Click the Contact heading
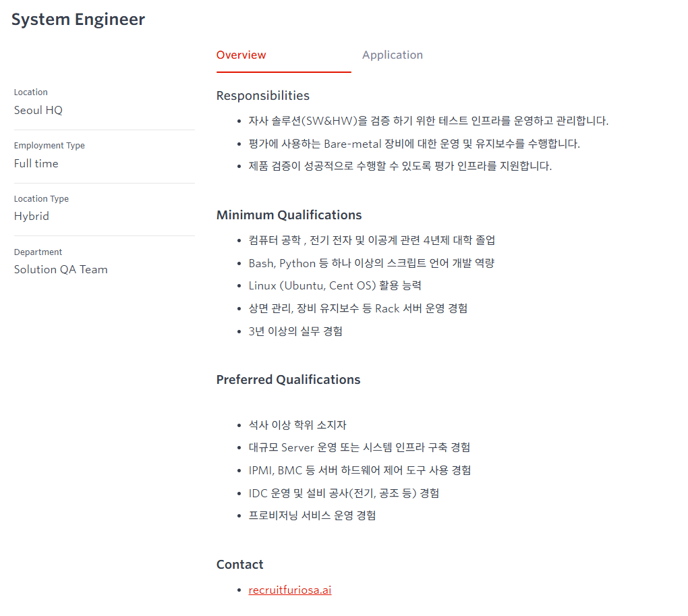This screenshot has width=688, height=616. pos(239,565)
